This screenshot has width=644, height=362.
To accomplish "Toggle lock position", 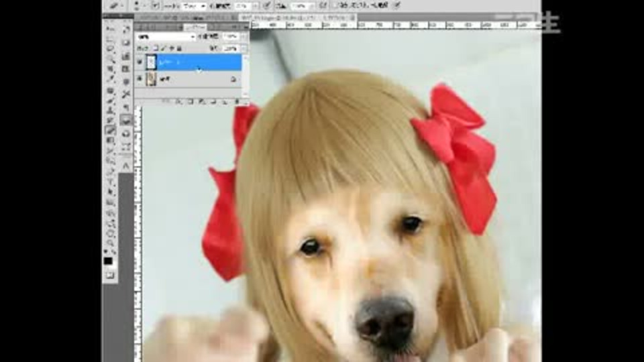I will coord(172,48).
